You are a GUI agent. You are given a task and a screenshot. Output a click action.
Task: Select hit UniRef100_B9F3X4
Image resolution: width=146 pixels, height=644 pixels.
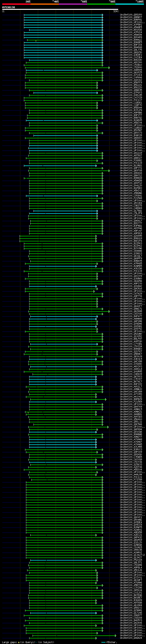pos(131,45)
